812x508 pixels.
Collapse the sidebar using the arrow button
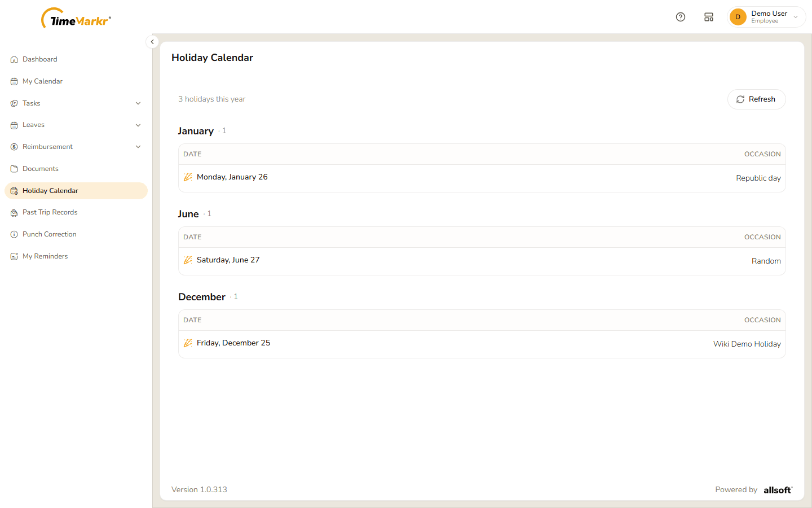pos(152,42)
